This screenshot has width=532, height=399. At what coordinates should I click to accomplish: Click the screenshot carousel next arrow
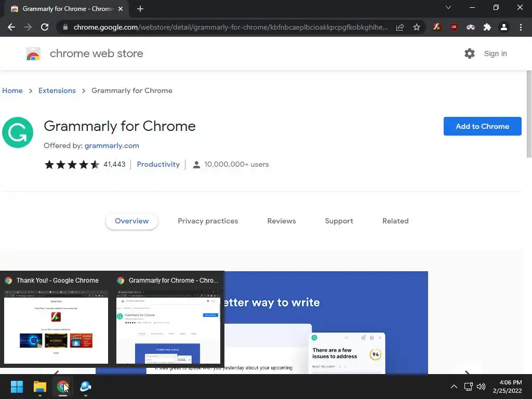pyautogui.click(x=467, y=373)
